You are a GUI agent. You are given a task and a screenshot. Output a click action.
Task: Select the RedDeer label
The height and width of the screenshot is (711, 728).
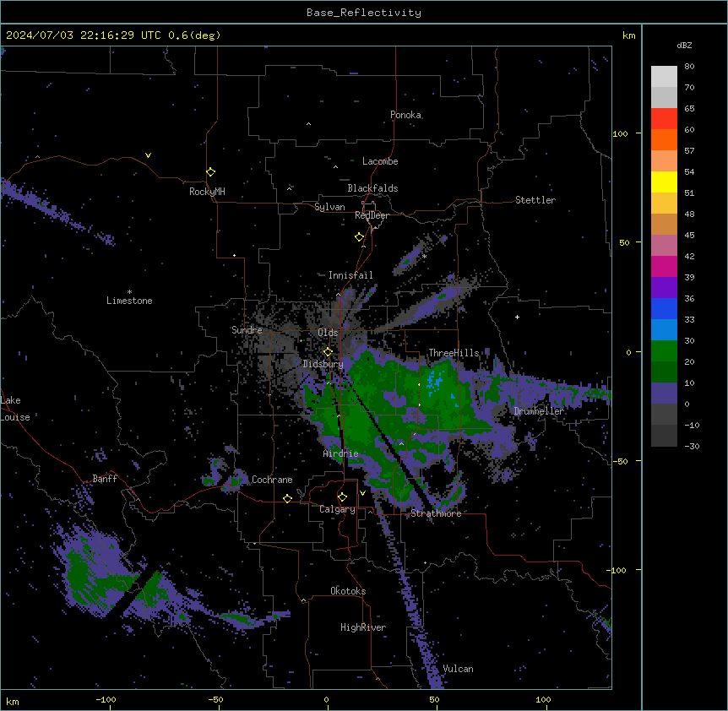(x=372, y=215)
